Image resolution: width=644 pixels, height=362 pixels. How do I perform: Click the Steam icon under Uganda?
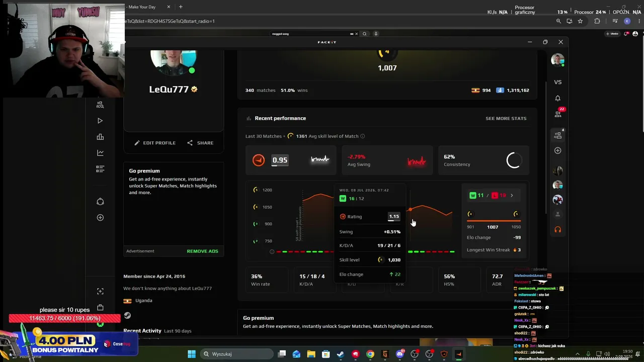127,315
